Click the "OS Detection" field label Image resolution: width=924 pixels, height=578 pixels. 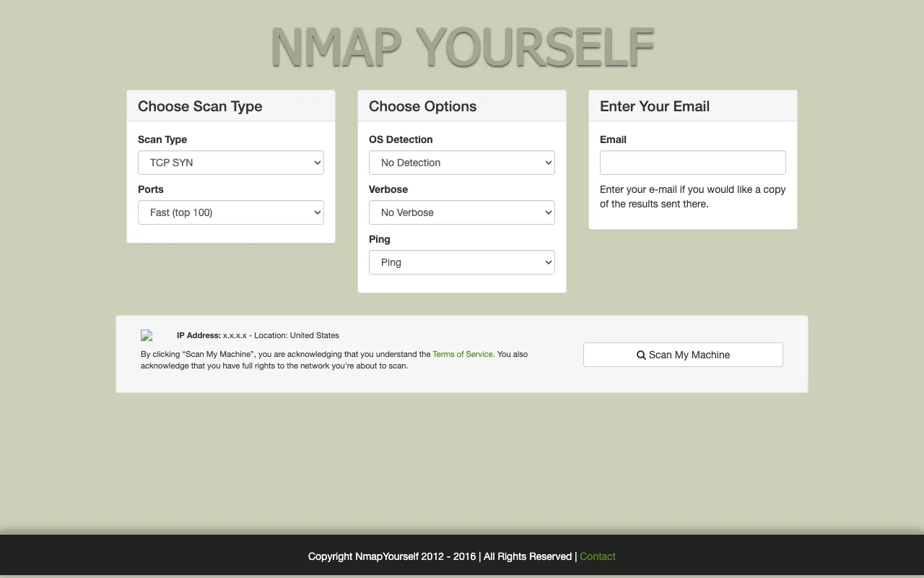tap(401, 139)
